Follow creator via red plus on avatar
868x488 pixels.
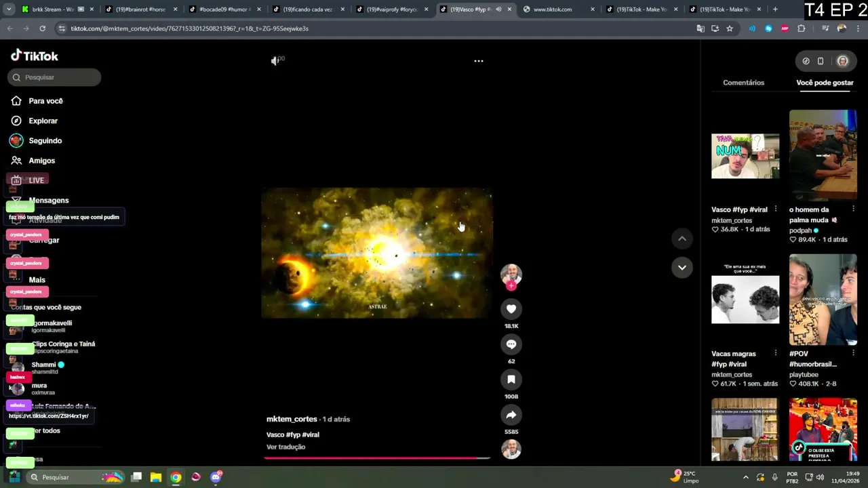point(511,286)
